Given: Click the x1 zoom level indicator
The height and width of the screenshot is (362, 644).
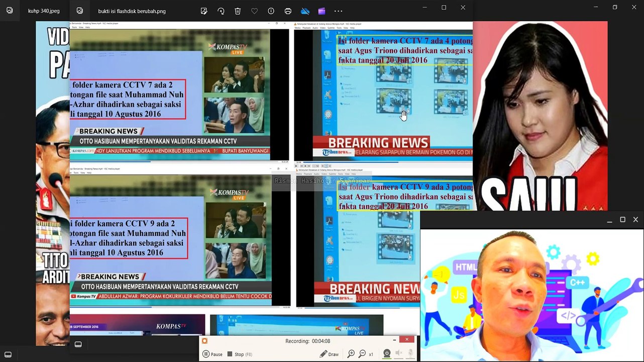Looking at the screenshot, I should click(371, 354).
